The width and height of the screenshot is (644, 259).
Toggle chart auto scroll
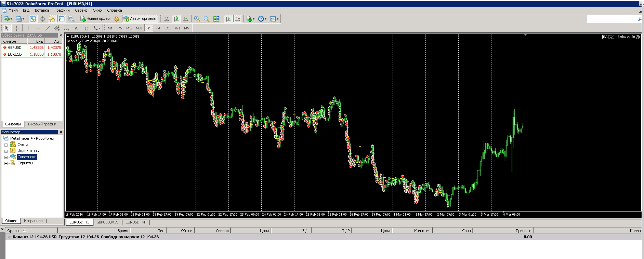pyautogui.click(x=228, y=19)
